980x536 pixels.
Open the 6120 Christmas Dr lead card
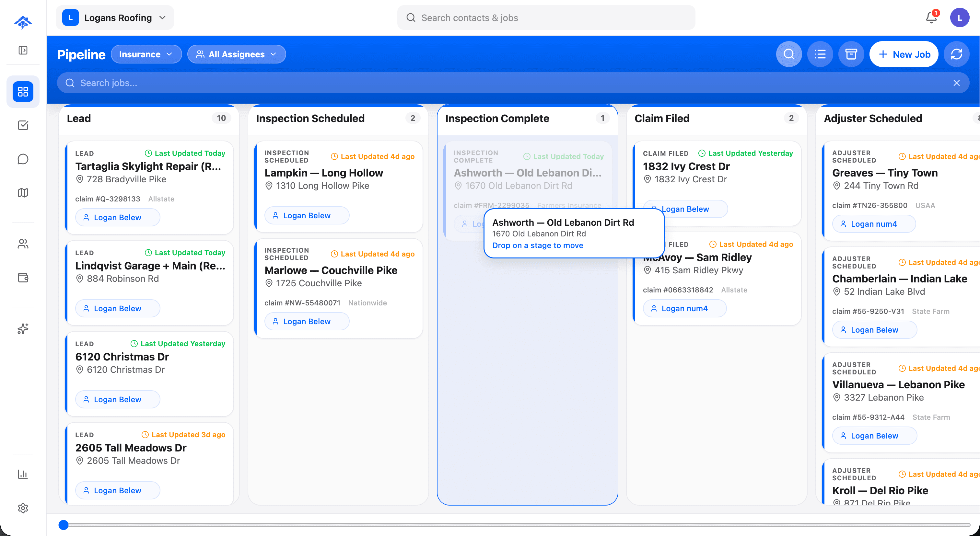149,374
